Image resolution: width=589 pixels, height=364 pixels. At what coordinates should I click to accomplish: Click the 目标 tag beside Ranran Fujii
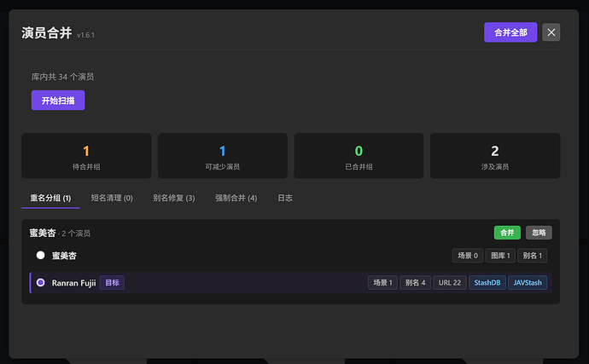point(112,282)
